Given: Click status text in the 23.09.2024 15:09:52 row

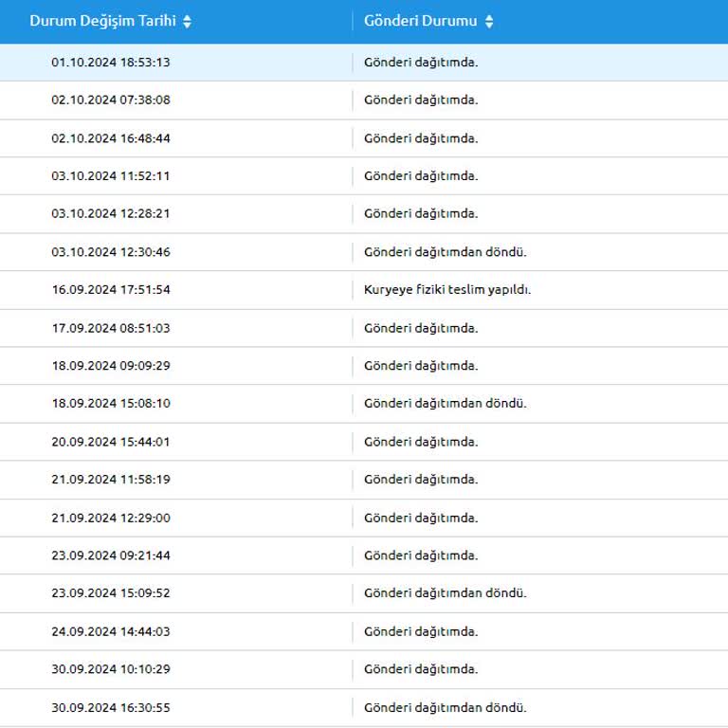Looking at the screenshot, I should 445,593.
